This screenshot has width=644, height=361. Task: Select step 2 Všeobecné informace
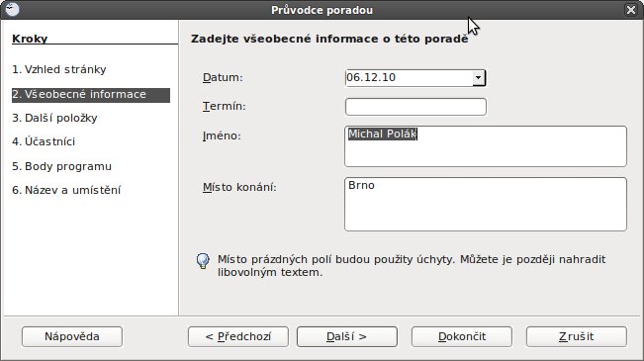click(91, 95)
